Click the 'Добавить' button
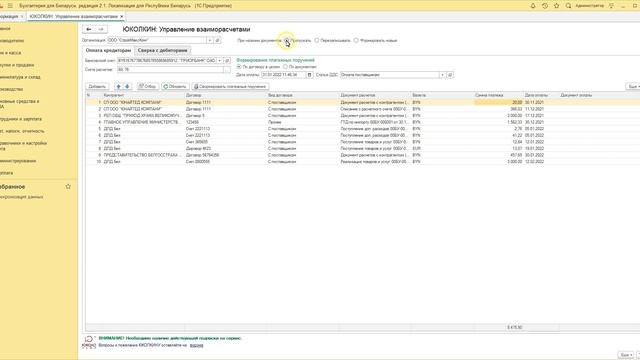This screenshot has height=360, width=640. tap(97, 87)
